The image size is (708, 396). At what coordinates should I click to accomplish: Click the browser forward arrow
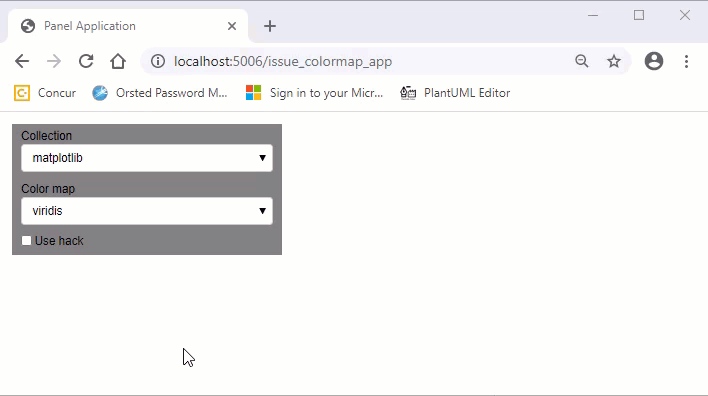pyautogui.click(x=54, y=61)
